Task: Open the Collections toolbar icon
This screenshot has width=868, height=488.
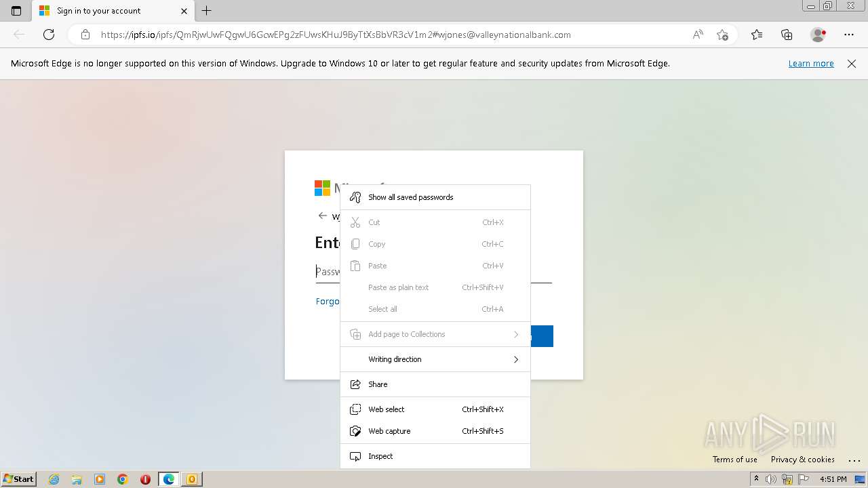Action: coord(787,35)
